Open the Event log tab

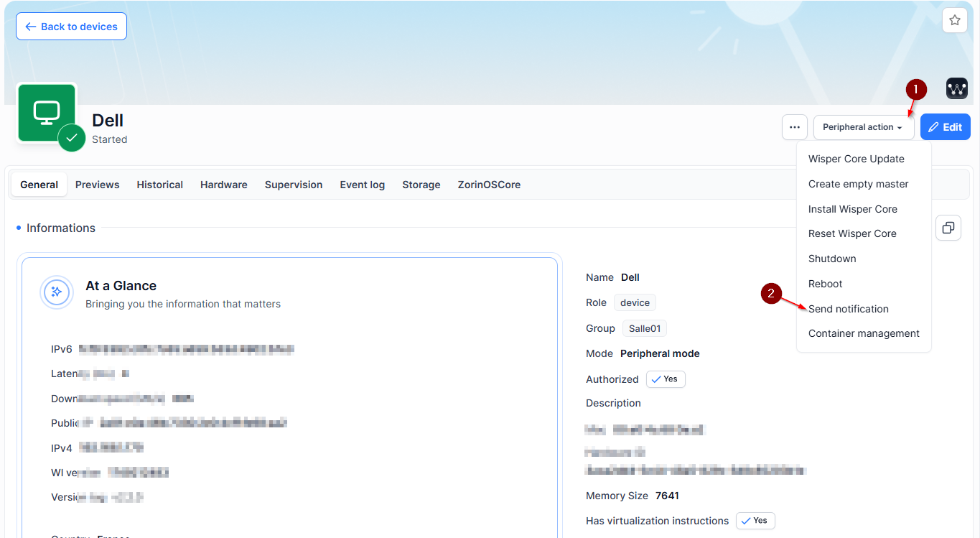click(x=362, y=185)
